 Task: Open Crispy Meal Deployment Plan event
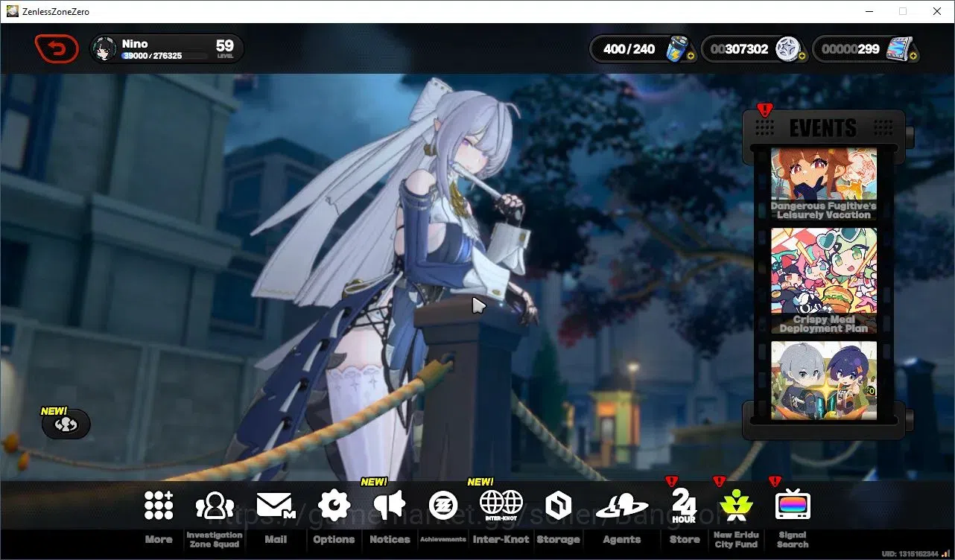(823, 281)
